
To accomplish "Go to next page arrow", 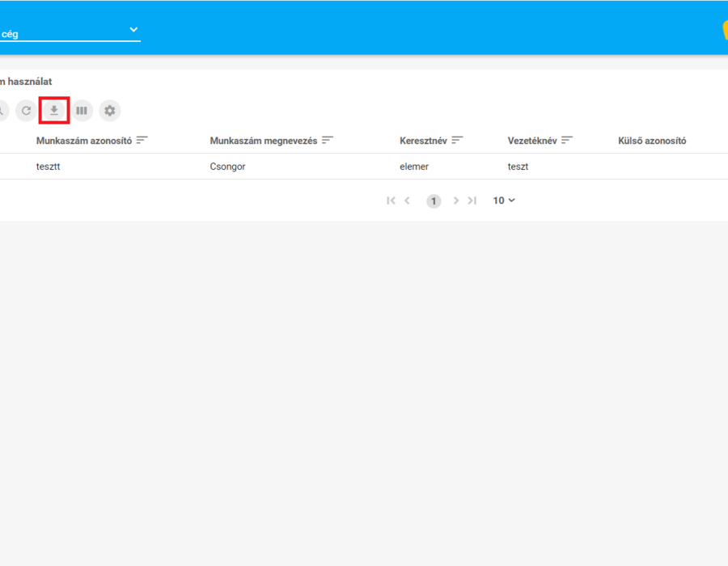I will pyautogui.click(x=456, y=201).
